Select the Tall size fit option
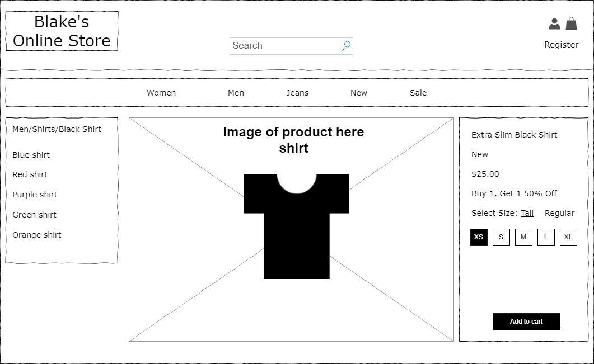594x364 pixels. (527, 213)
